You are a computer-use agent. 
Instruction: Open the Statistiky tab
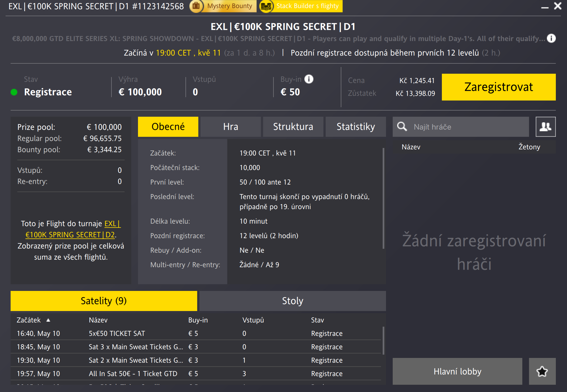[356, 127]
